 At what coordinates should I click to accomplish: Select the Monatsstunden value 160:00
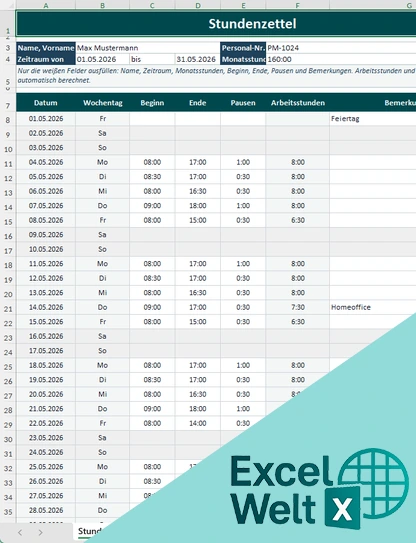[341, 59]
